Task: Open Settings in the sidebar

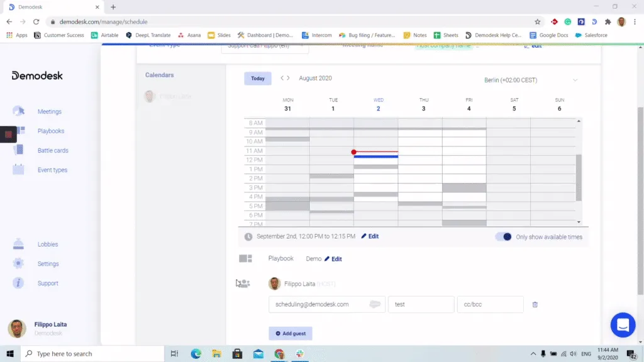Action: (x=48, y=263)
